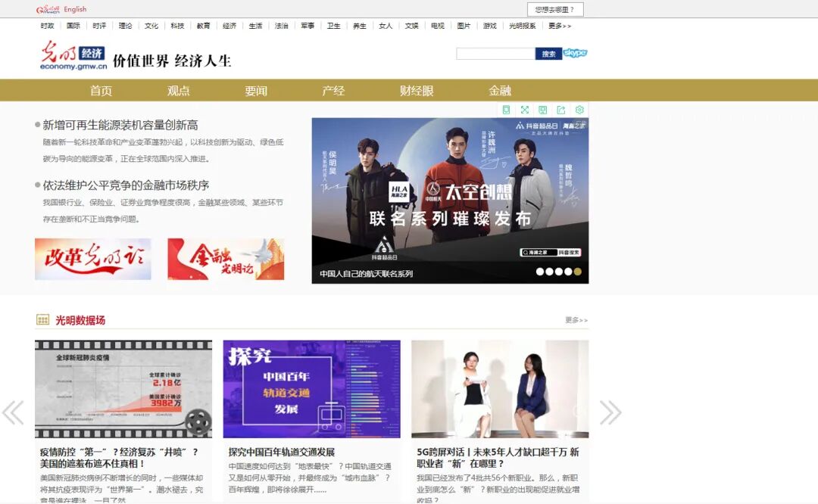Open article title 疫情防控"第一"？经济复苏"井喷"？
Screen dimensions: 818x504
(120, 458)
